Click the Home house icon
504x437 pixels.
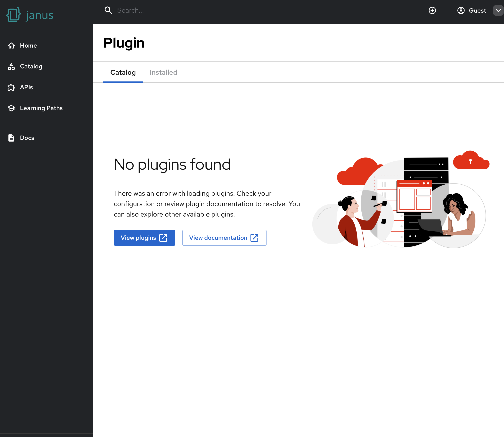coord(11,46)
